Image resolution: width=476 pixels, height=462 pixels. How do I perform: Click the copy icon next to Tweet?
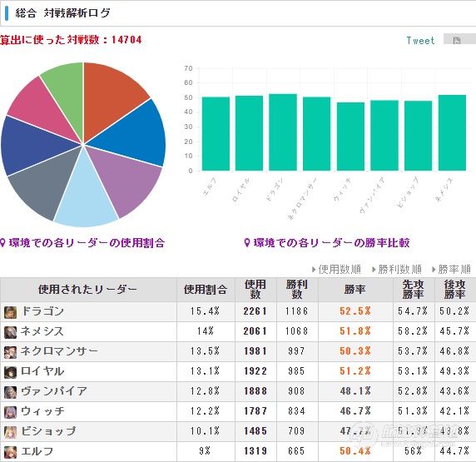457,40
